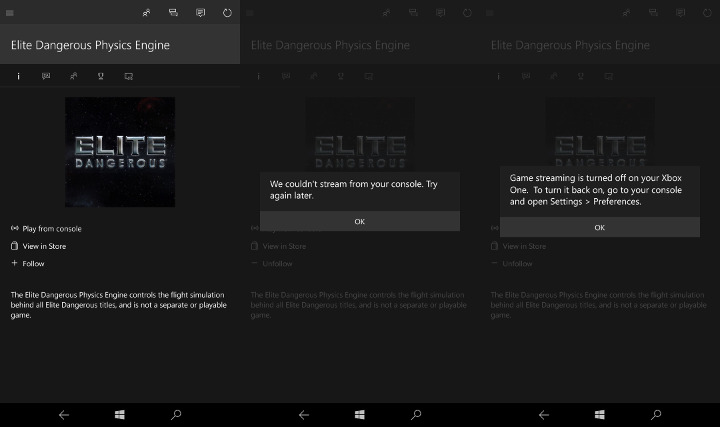The height and width of the screenshot is (427, 720).
Task: Click the streaming icon beside Play from console
Action: 15,228
